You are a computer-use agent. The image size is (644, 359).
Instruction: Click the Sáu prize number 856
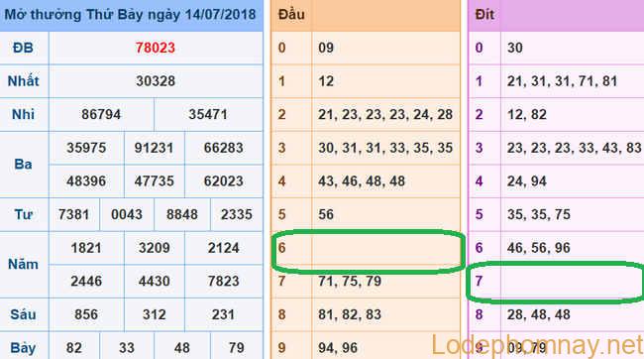pyautogui.click(x=86, y=314)
